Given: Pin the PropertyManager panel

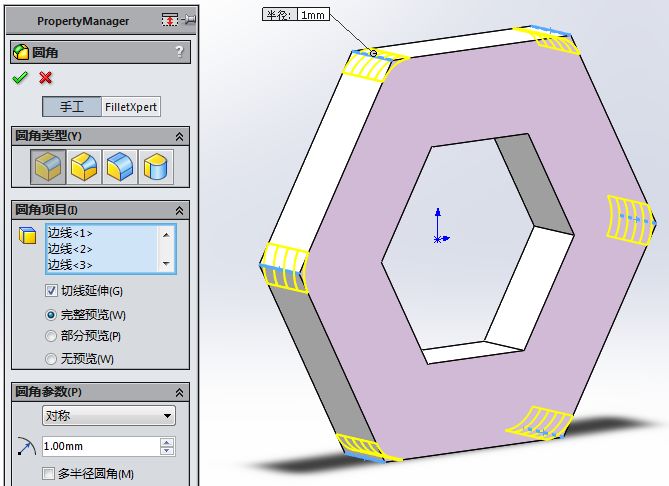Looking at the screenshot, I should 189,20.
